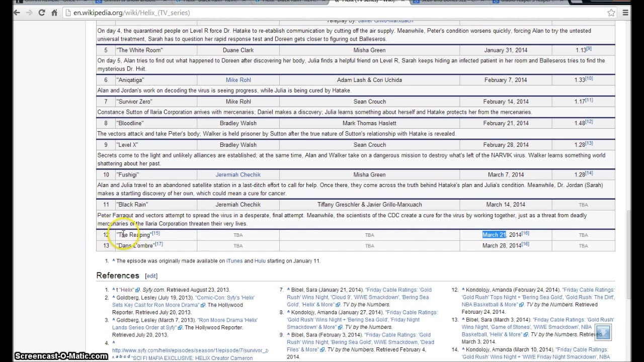Select "The White Room" episode title
The image size is (644, 362).
point(139,50)
